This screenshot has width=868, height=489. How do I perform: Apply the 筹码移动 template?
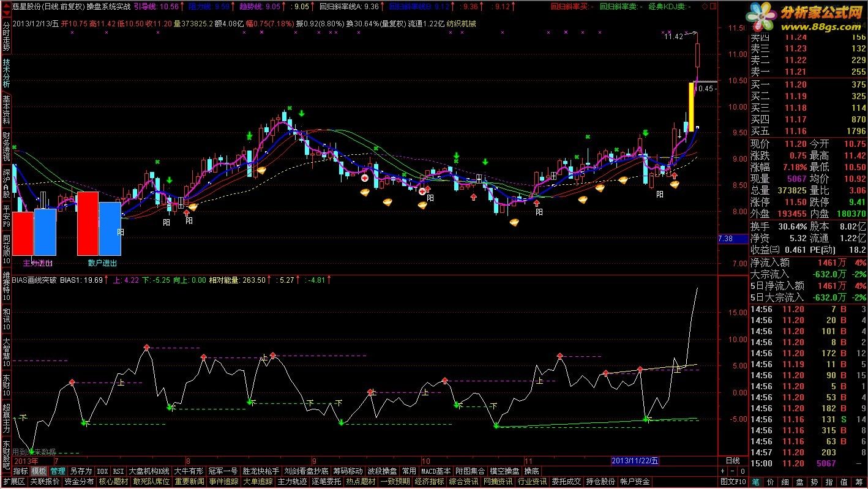[x=348, y=471]
